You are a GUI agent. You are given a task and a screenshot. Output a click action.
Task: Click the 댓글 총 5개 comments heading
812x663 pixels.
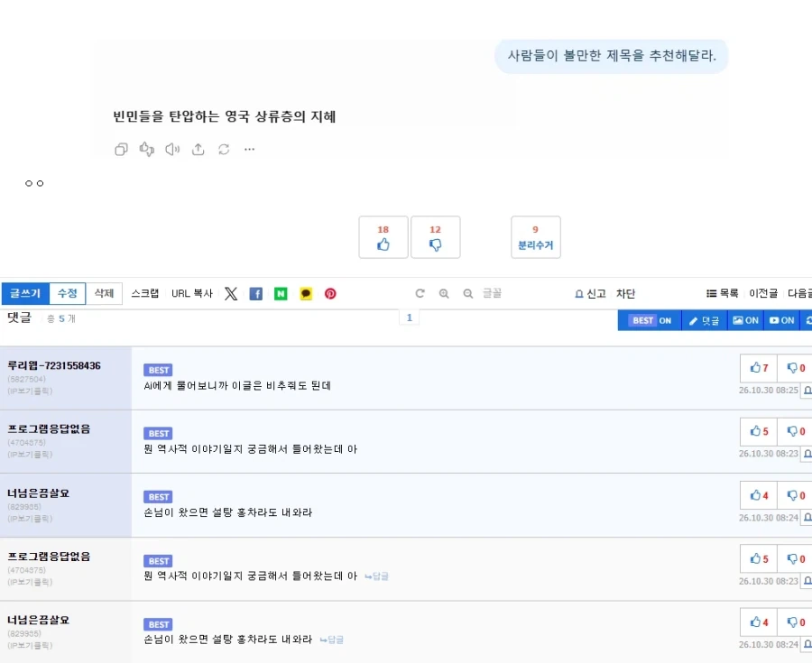pos(42,318)
